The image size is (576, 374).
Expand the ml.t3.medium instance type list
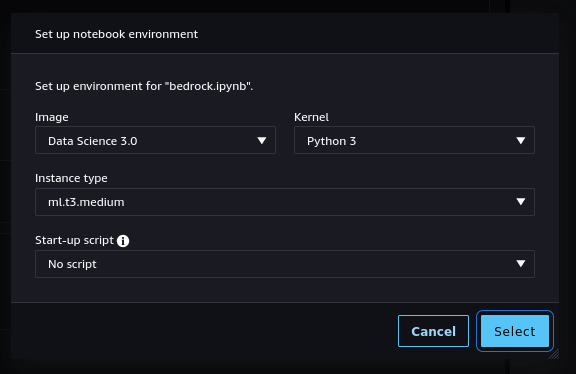(x=285, y=202)
